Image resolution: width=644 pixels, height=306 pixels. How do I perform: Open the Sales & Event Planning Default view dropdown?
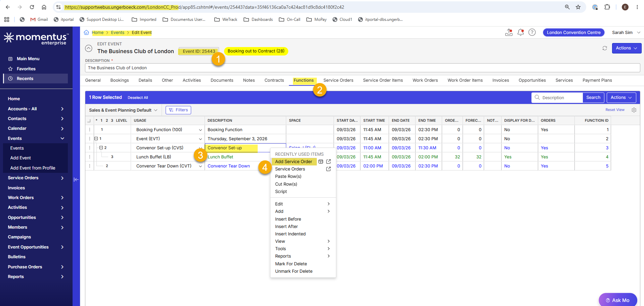pos(123,110)
